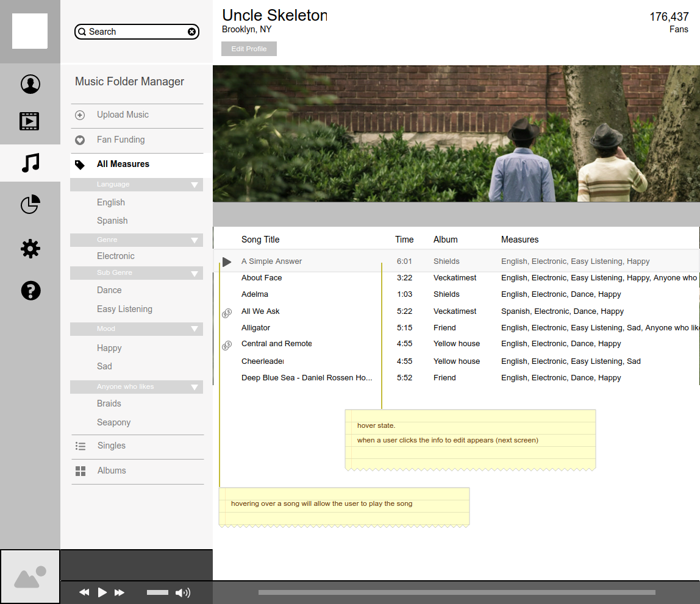Play A Simple Answer via row play icon
The image size is (700, 604).
[x=227, y=262]
